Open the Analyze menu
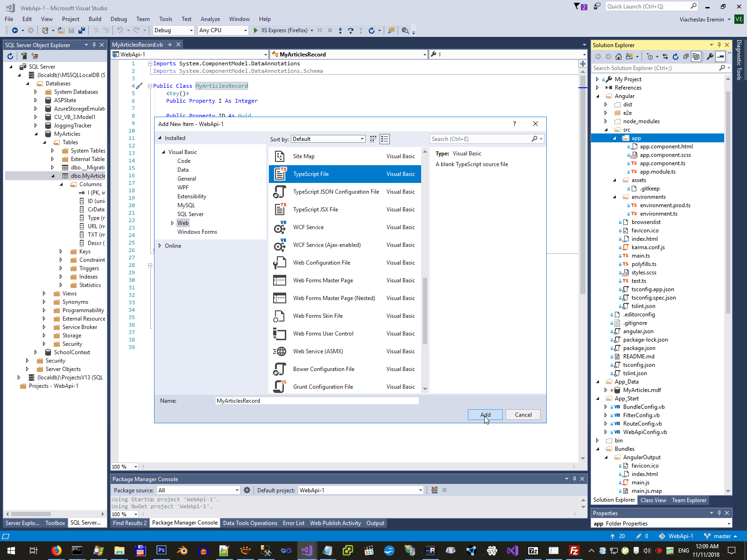 (210, 19)
